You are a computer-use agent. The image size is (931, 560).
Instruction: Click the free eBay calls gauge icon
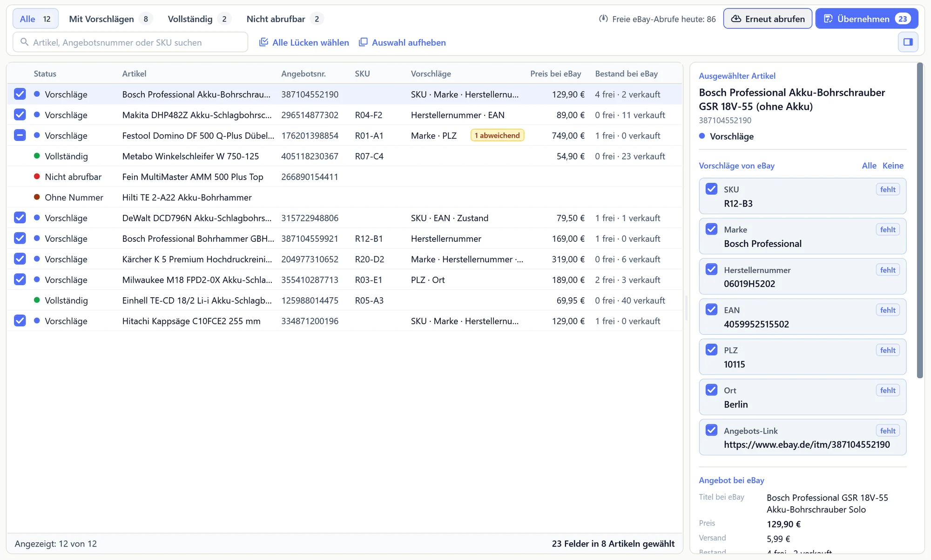(603, 19)
